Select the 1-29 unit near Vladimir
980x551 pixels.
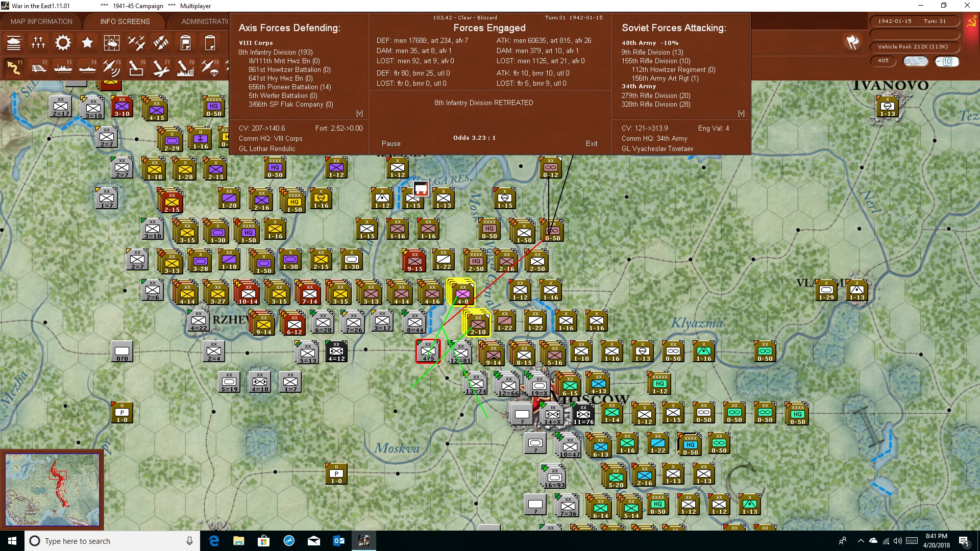coord(826,291)
